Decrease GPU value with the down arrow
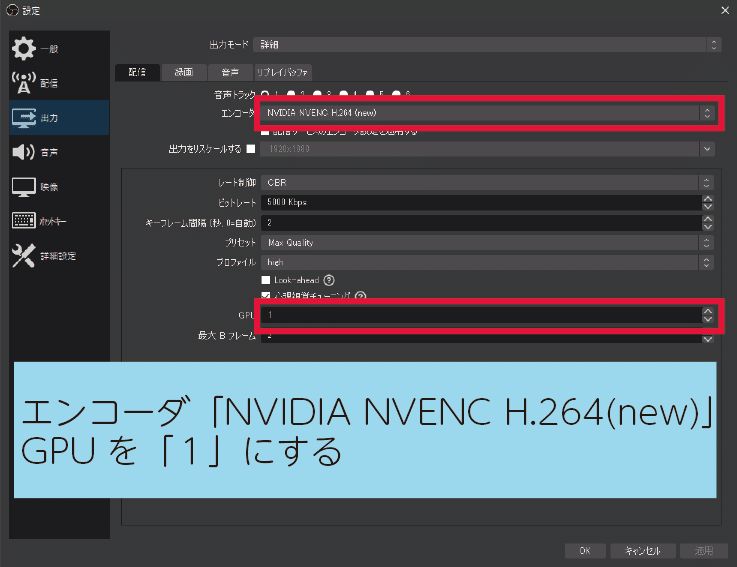 (x=707, y=319)
